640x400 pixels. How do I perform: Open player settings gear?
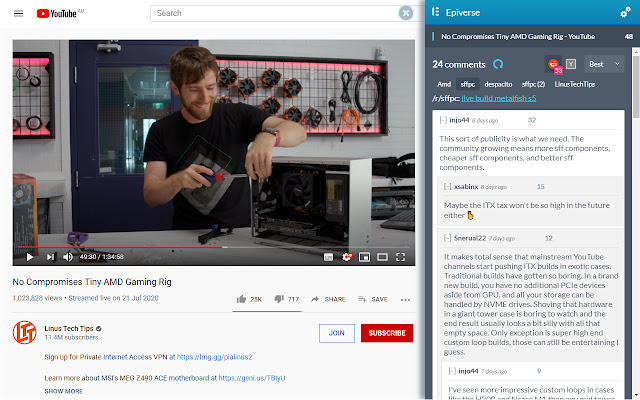coord(347,256)
